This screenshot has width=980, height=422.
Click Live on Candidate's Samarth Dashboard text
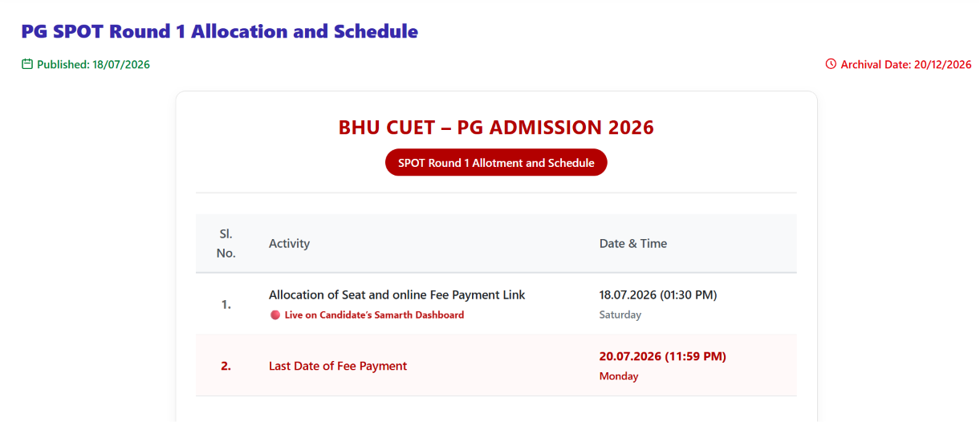(x=374, y=315)
